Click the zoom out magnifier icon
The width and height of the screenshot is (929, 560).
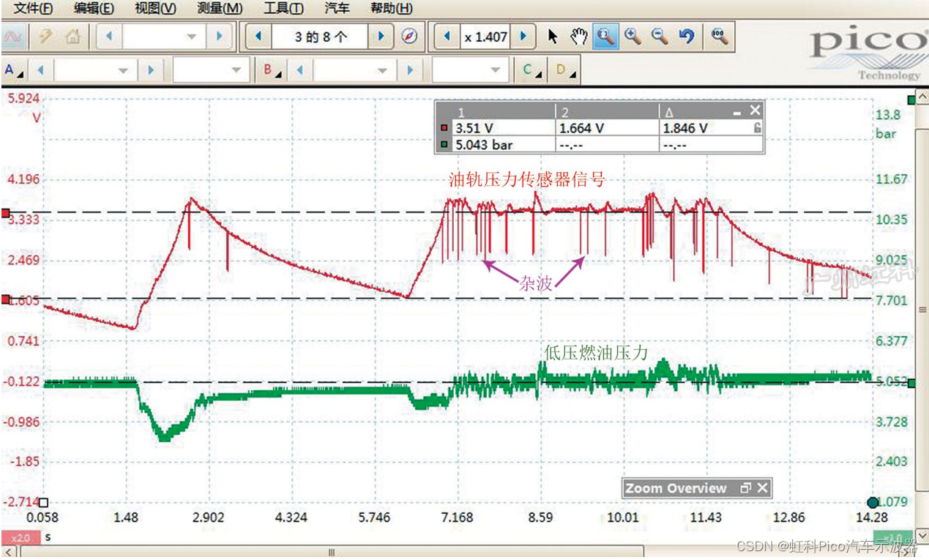[660, 36]
